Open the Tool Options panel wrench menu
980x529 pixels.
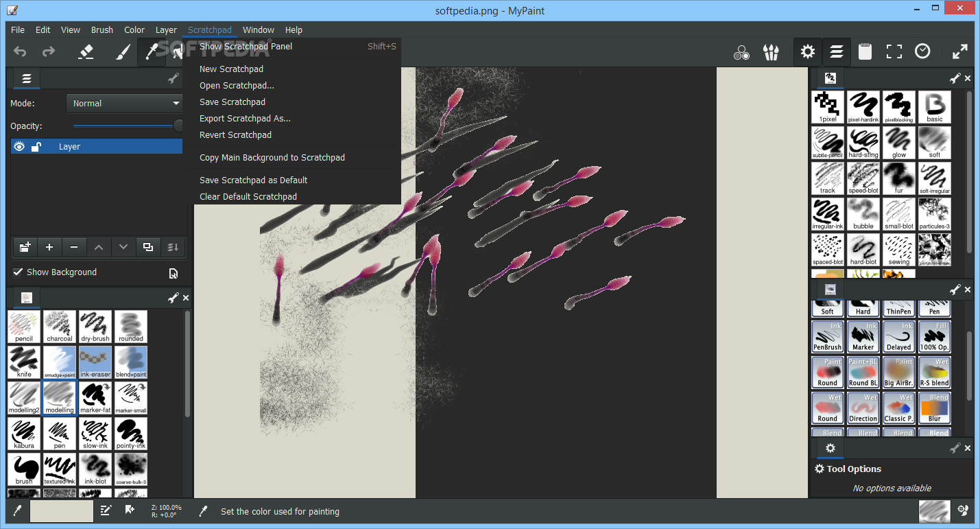[x=955, y=448]
